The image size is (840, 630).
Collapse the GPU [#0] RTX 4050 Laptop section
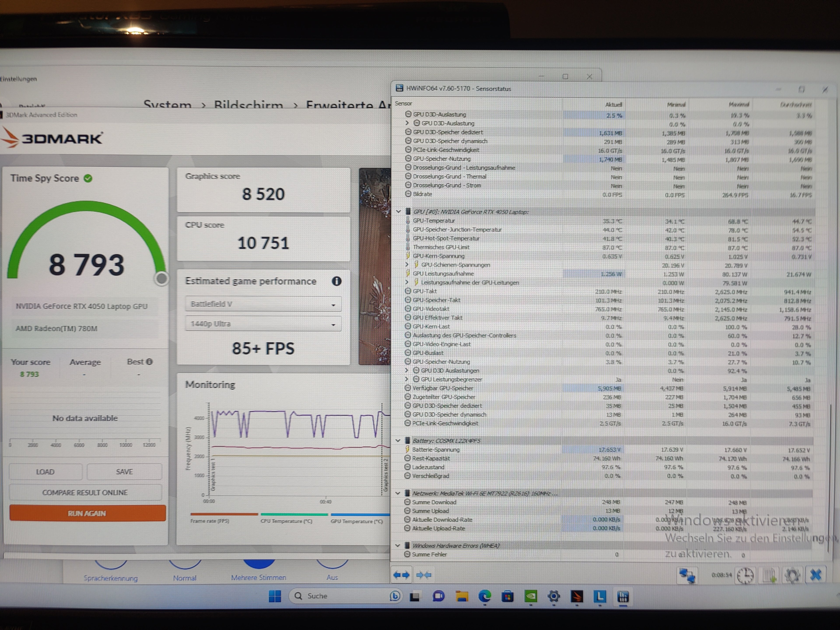(398, 212)
